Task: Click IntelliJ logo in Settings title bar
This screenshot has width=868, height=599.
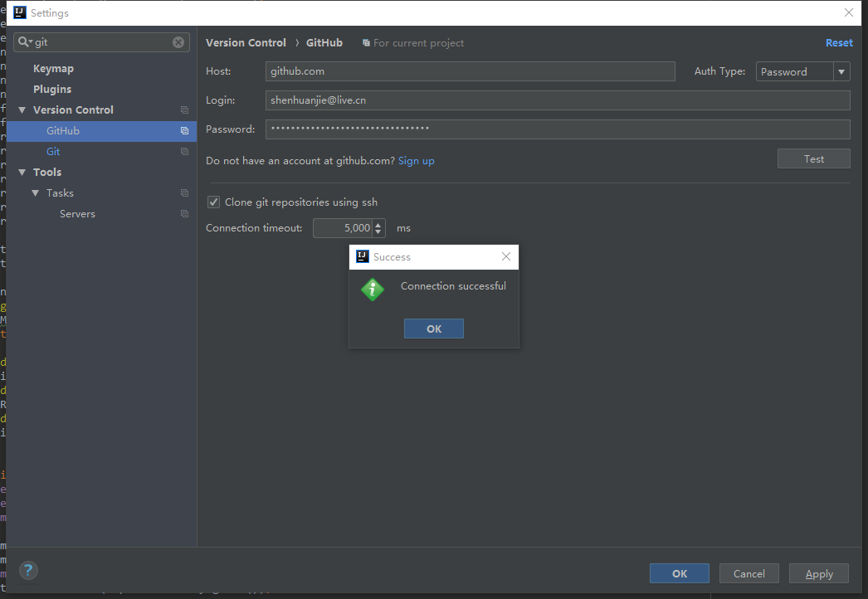Action: click(x=20, y=12)
